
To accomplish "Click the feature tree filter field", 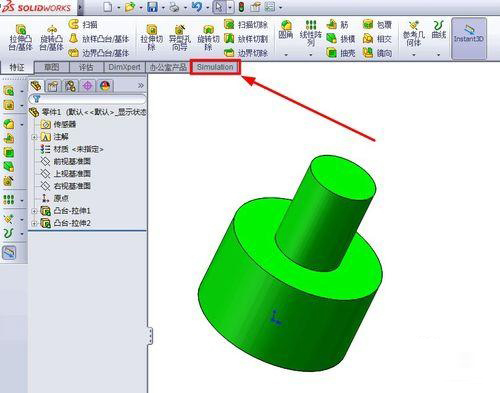I will coord(87,99).
